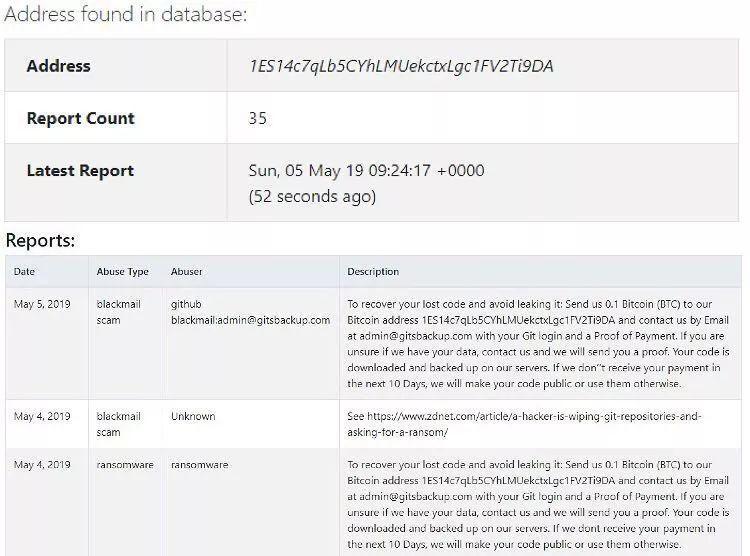Screen dimensions: 750x556
Task: Click the first report's description text
Action: point(538,344)
